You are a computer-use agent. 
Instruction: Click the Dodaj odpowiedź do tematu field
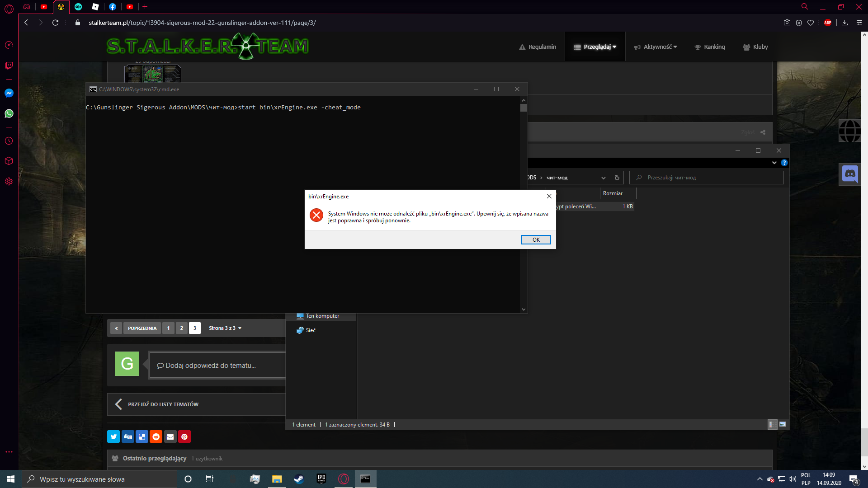(x=217, y=366)
